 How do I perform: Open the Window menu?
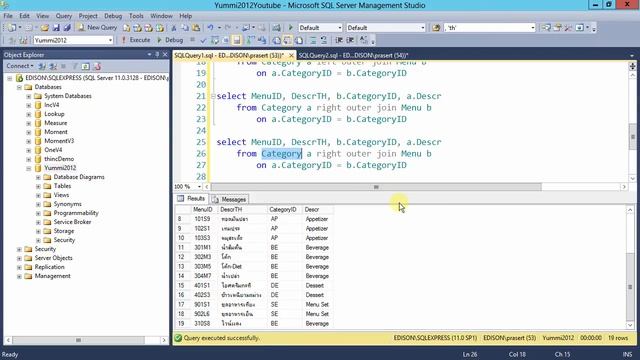pos(161,16)
